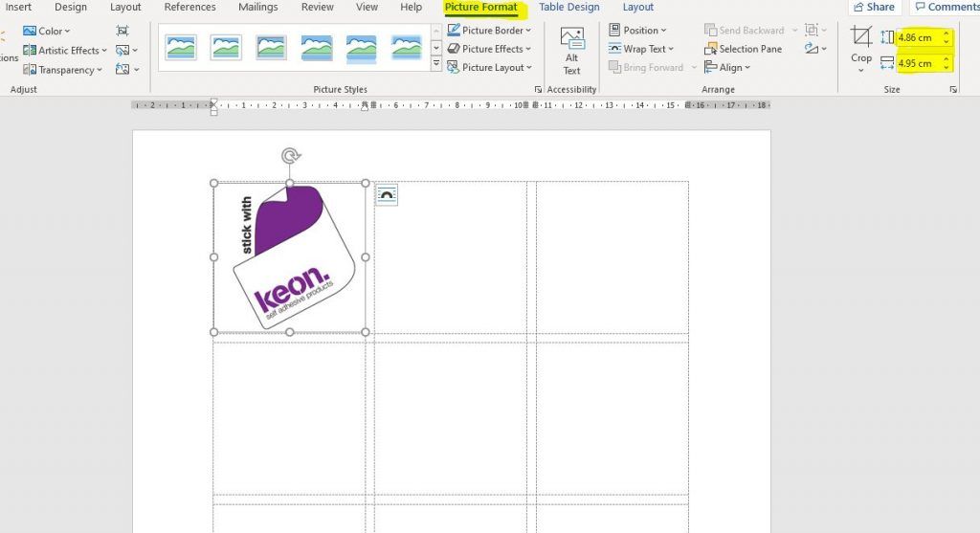Apply the fifth picture style with reflection

pyautogui.click(x=361, y=48)
